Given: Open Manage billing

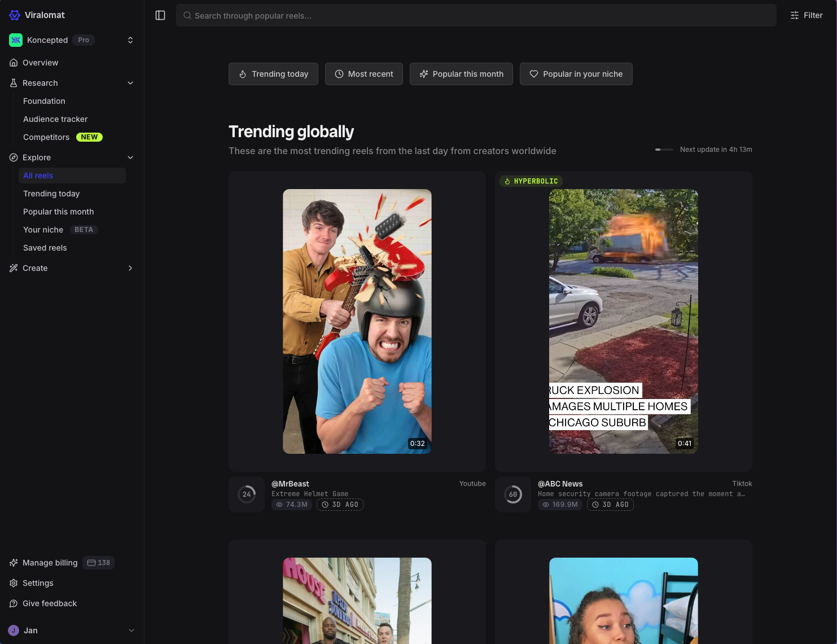Looking at the screenshot, I should tap(50, 563).
